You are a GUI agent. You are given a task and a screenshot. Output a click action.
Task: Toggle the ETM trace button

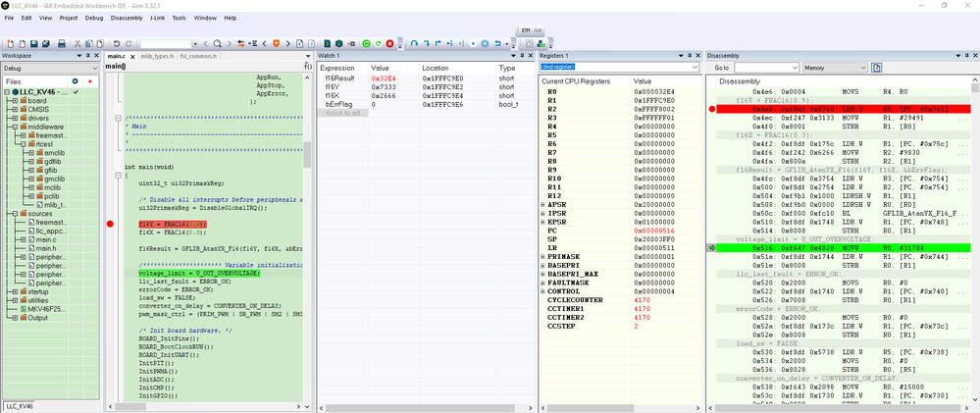(x=526, y=30)
